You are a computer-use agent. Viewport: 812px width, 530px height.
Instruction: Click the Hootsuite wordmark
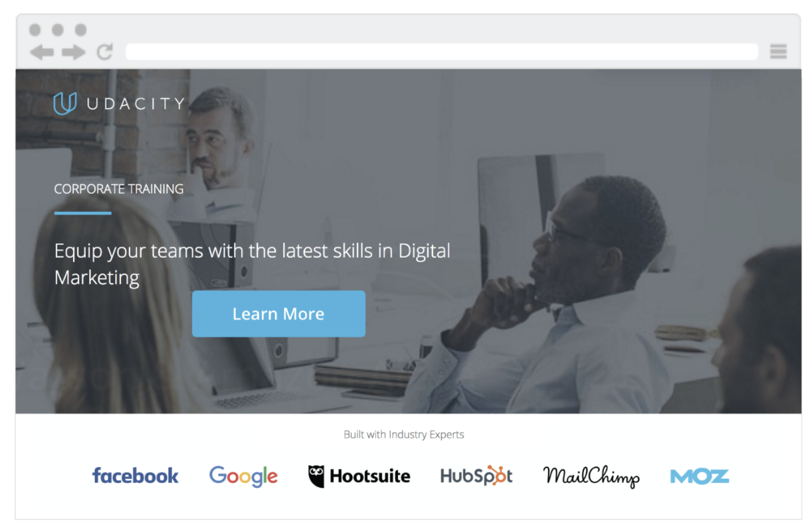tap(369, 476)
